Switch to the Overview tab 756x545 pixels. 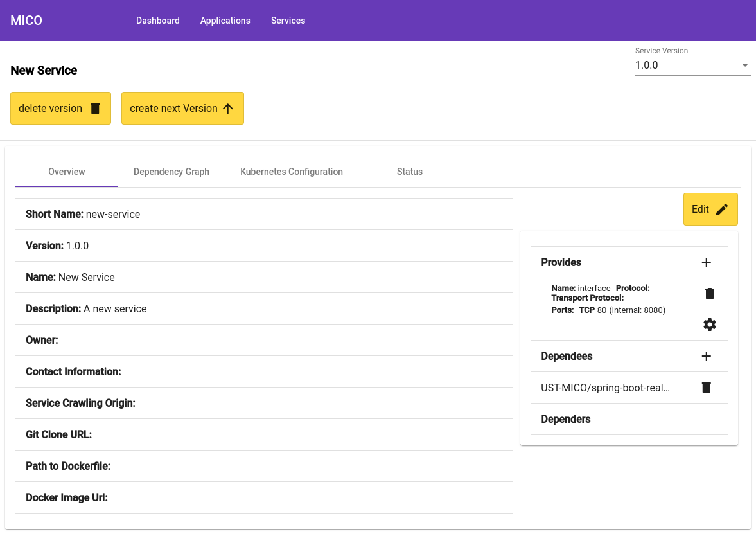[67, 172]
